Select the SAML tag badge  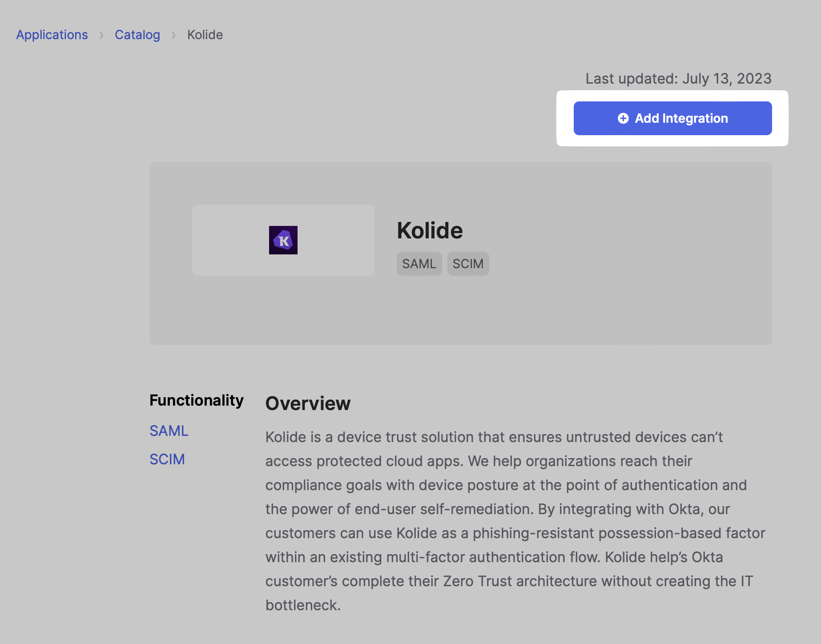click(419, 264)
